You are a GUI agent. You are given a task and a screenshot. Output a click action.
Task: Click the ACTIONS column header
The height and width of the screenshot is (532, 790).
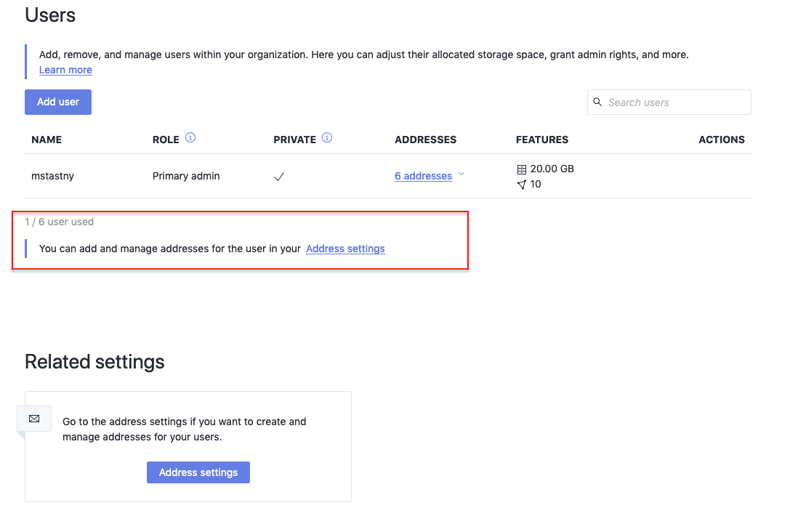click(x=722, y=139)
